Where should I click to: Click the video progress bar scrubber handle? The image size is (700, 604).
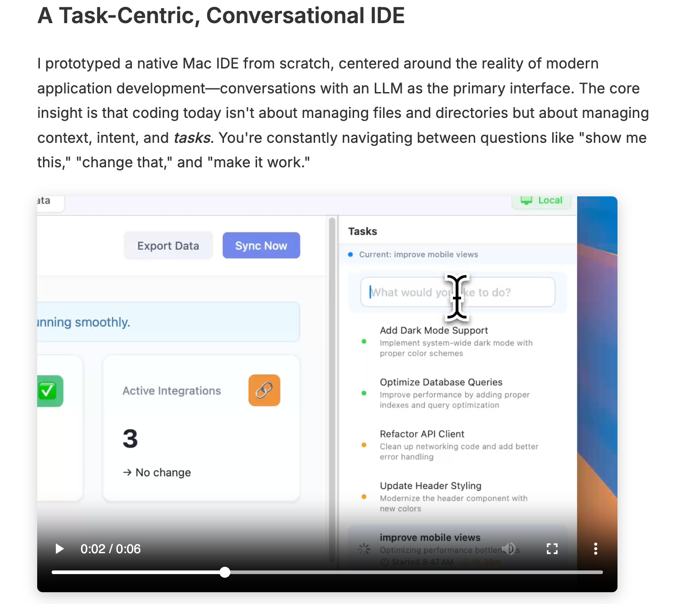[x=225, y=572]
